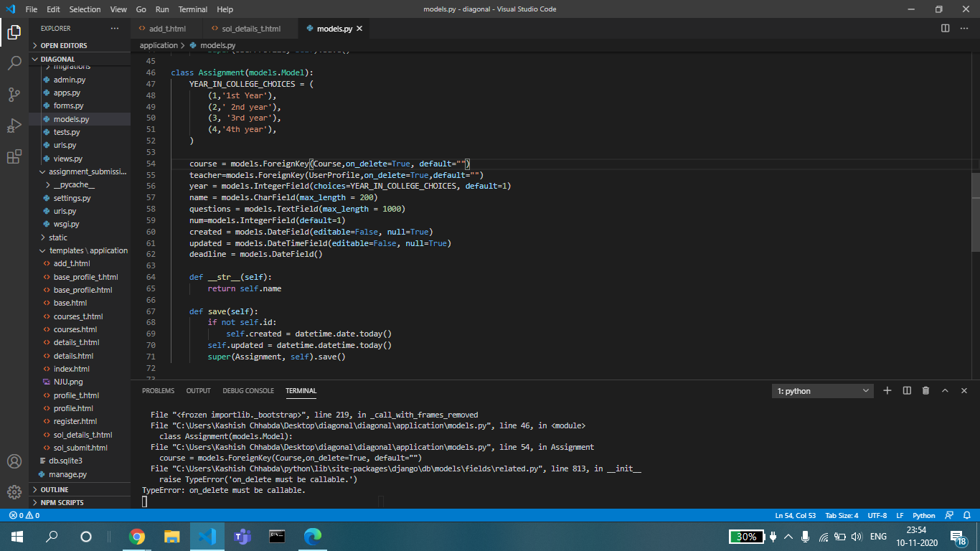Image resolution: width=980 pixels, height=551 pixels.
Task: Toggle panel maximize with the chevron icon
Action: pos(945,390)
